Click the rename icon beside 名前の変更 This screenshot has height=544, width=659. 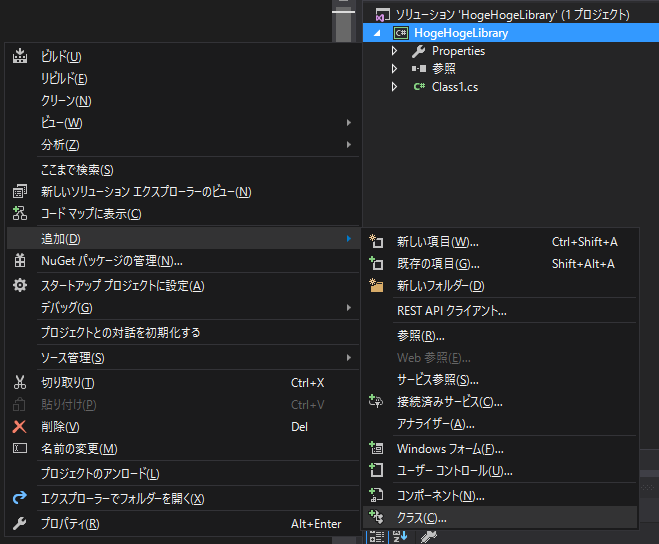tap(20, 448)
